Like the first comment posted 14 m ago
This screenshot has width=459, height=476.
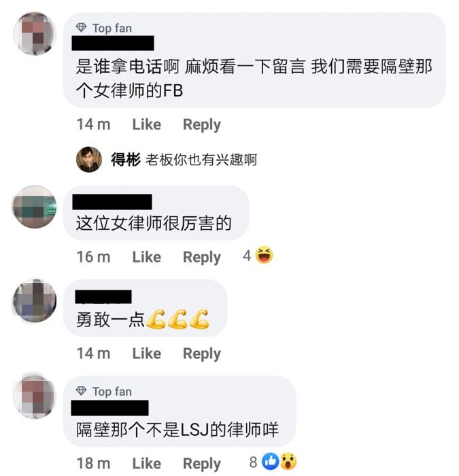(x=147, y=124)
